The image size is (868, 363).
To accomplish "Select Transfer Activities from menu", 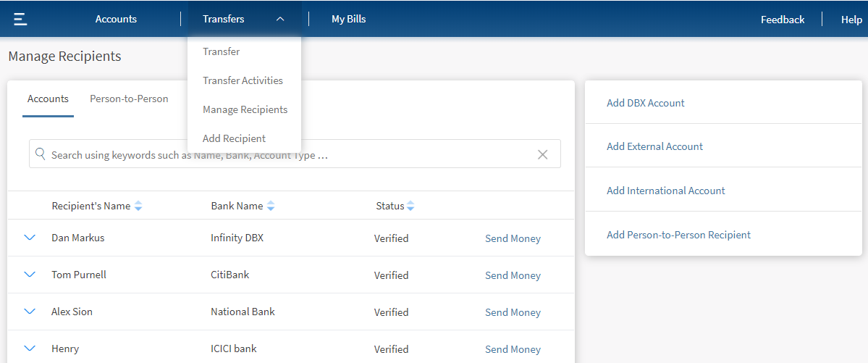I will tap(243, 80).
